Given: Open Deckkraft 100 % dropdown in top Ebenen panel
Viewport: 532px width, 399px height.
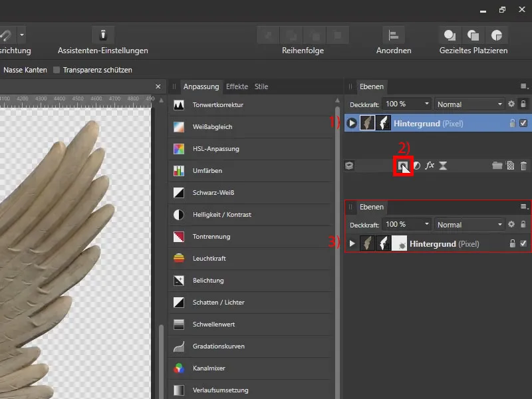Looking at the screenshot, I should click(427, 104).
